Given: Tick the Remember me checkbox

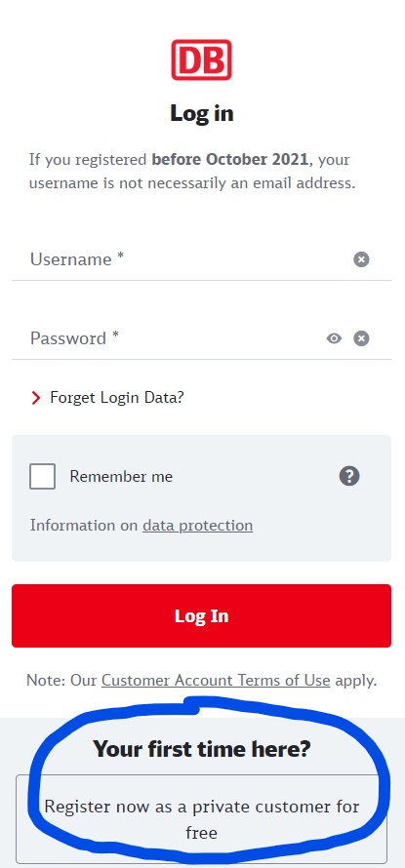Looking at the screenshot, I should tap(42, 476).
